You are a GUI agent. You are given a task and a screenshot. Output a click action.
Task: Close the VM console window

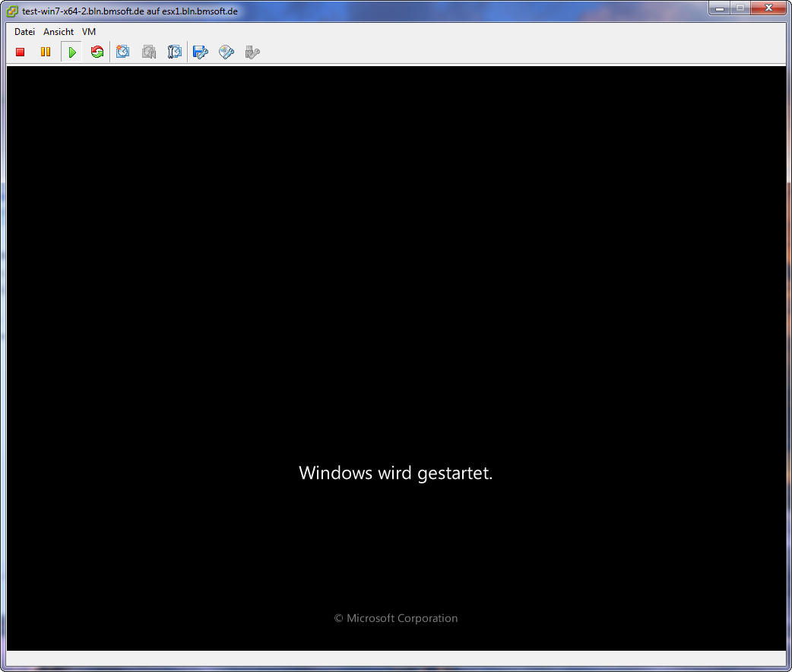click(x=768, y=8)
